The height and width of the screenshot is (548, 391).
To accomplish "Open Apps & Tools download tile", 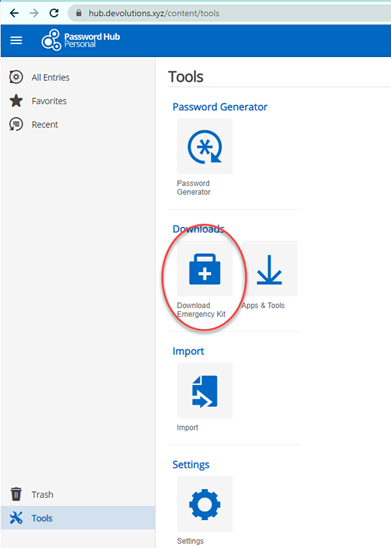I will tap(269, 268).
